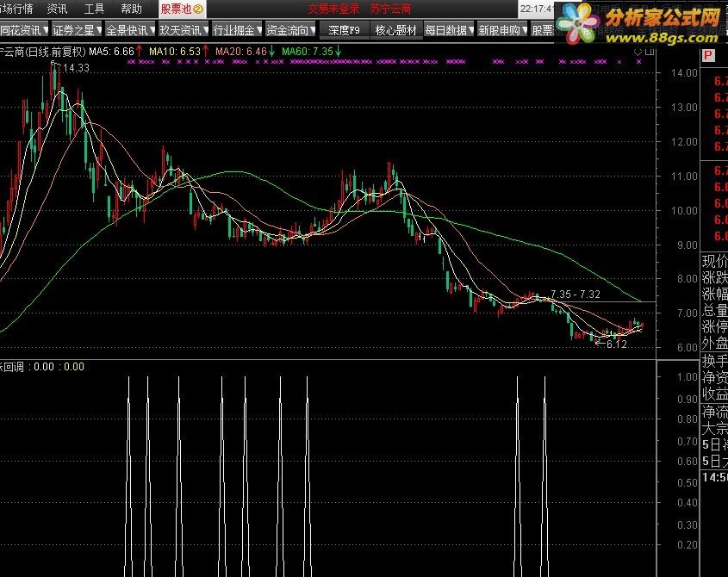This screenshot has height=577, width=728.
Task: Click the MA20: 6.46 indicator label
Action: coord(241,52)
